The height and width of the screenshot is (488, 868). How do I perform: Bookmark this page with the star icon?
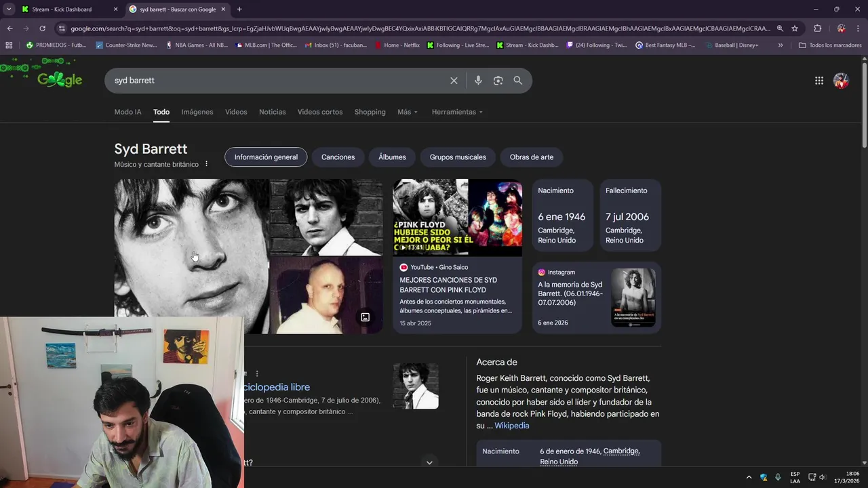(795, 28)
